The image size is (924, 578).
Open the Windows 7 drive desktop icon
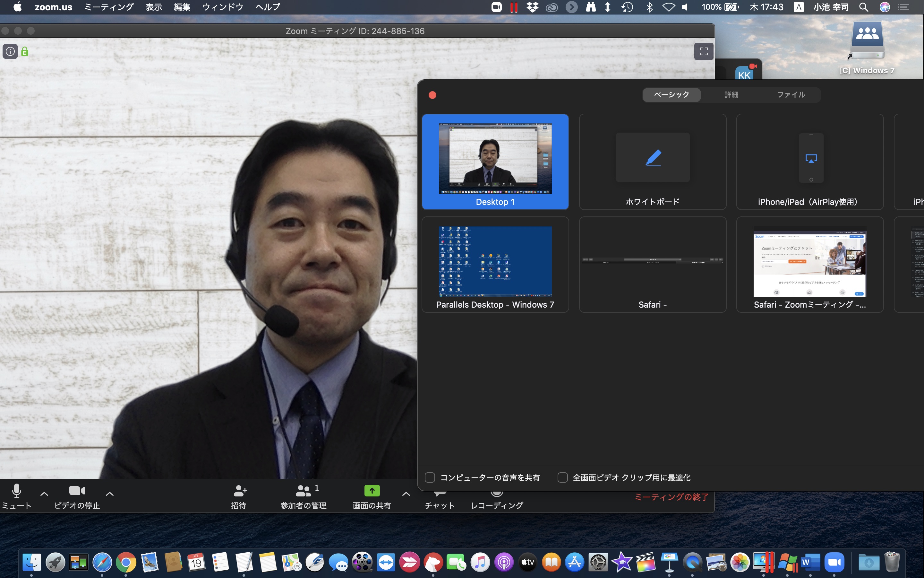(x=867, y=48)
